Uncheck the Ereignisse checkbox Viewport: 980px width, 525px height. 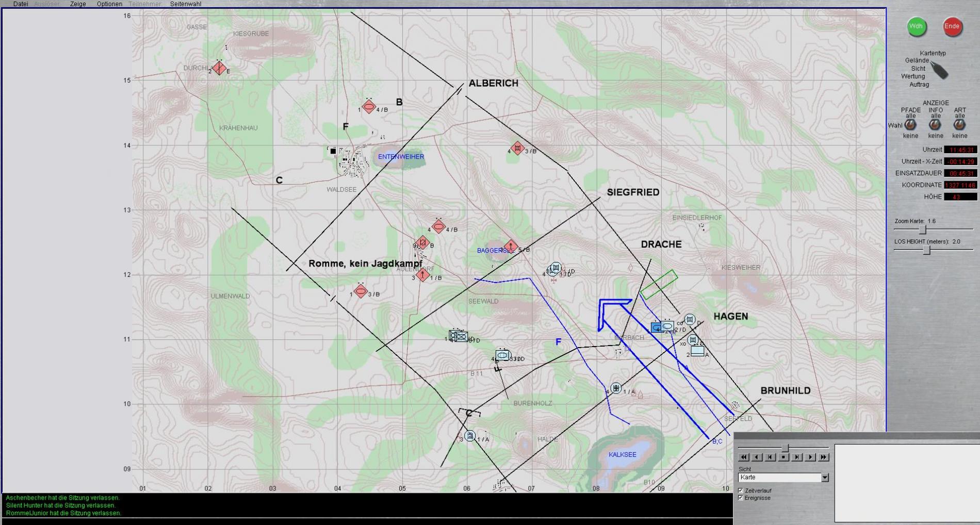pos(741,498)
